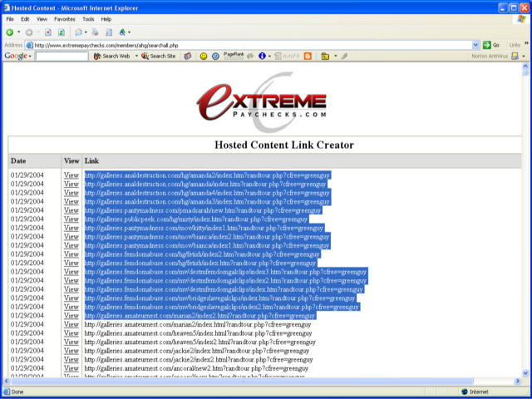The height and width of the screenshot is (399, 532).
Task: Click the Refresh page icon
Action: [61, 32]
